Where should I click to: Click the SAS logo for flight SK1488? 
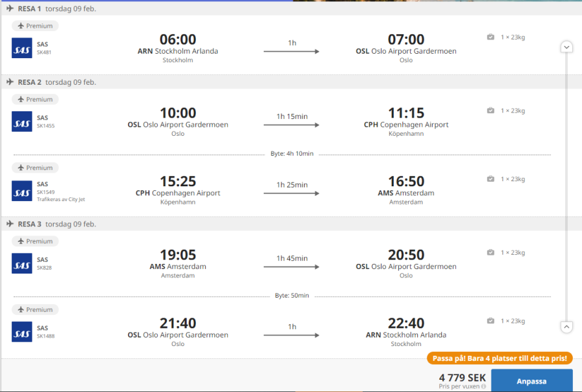click(x=21, y=331)
